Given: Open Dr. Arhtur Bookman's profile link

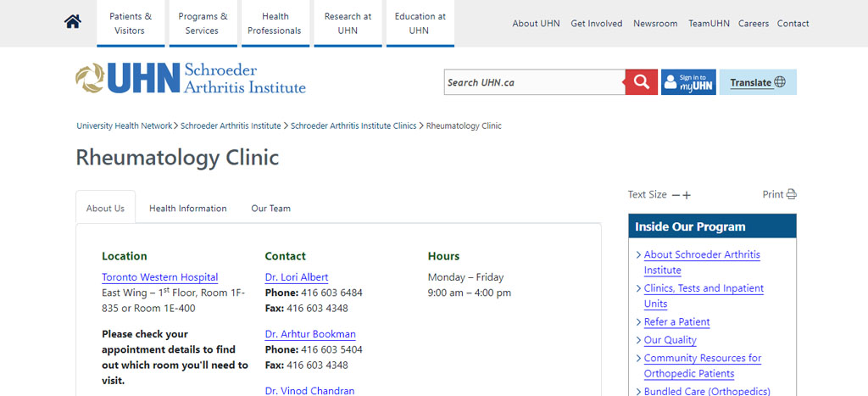Looking at the screenshot, I should pos(310,334).
